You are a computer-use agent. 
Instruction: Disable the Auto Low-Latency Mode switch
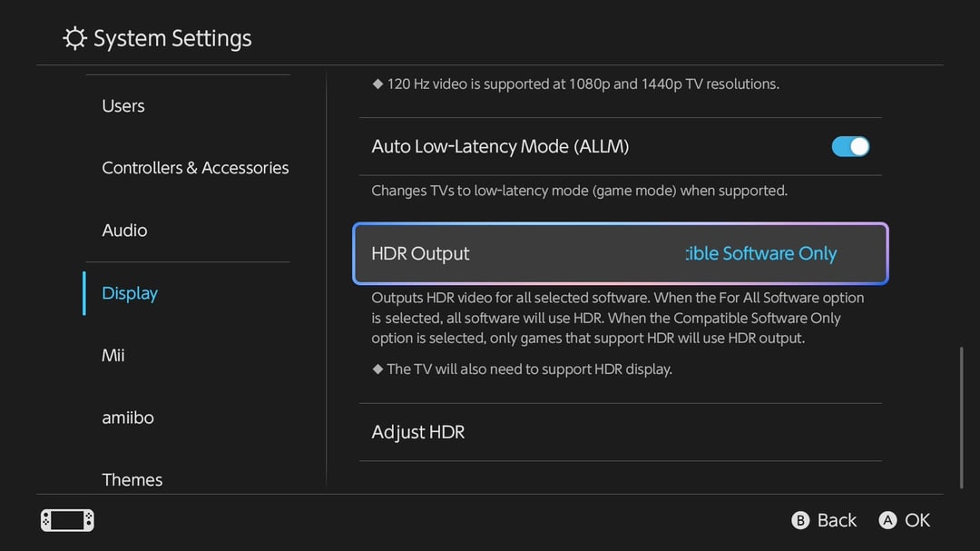[850, 146]
